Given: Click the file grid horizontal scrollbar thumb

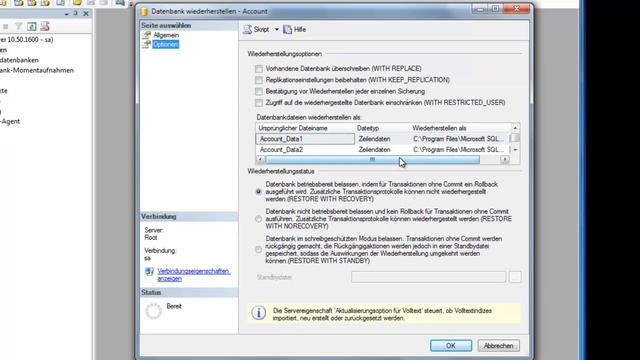Looking at the screenshot, I should [x=372, y=160].
